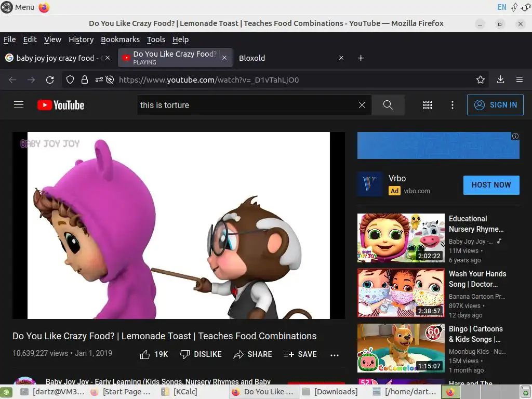Click the YouTube search text field

pyautogui.click(x=248, y=105)
